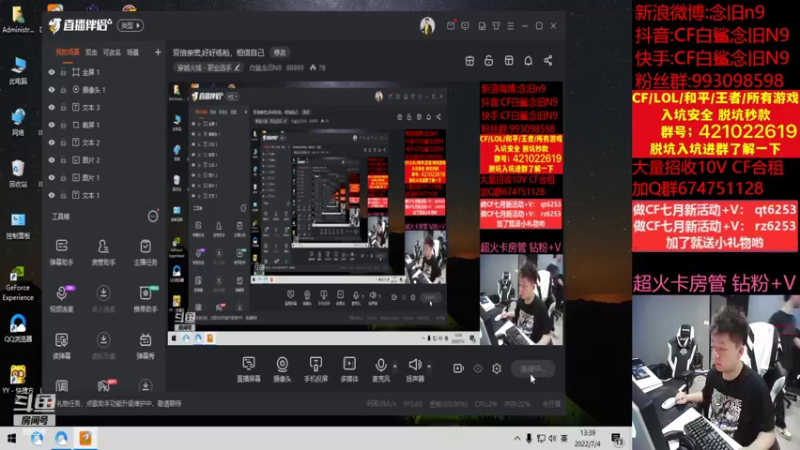Hide the 文本 3 layer
Viewport: 800px width, 450px height.
pos(52,108)
